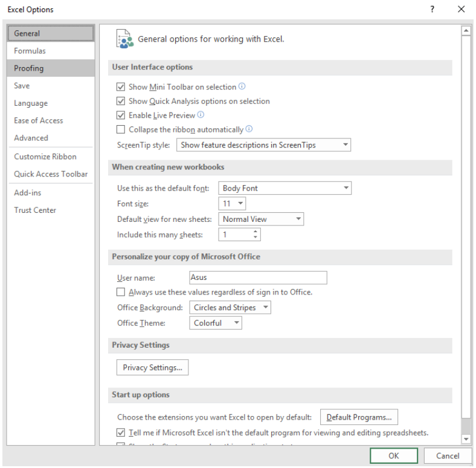
Task: Select the Language category
Action: pyautogui.click(x=51, y=103)
